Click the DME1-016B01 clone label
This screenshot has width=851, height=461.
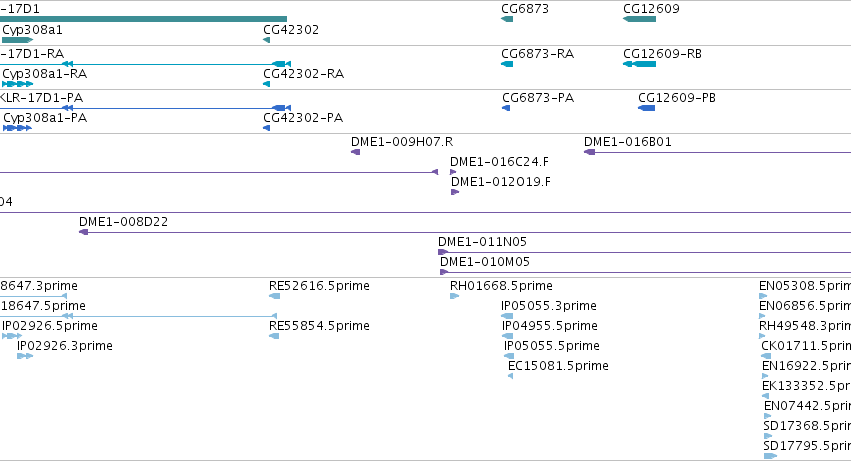tap(627, 142)
